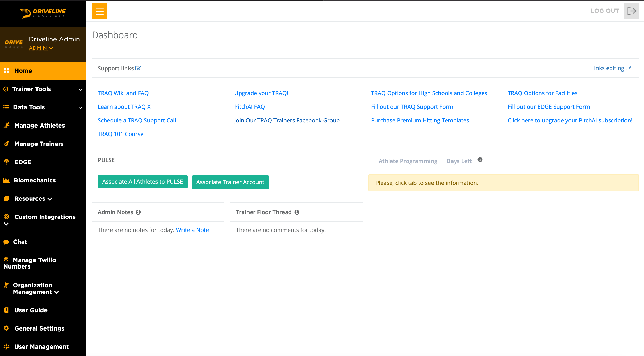Click the Driveline Baseball logo

coord(43,13)
